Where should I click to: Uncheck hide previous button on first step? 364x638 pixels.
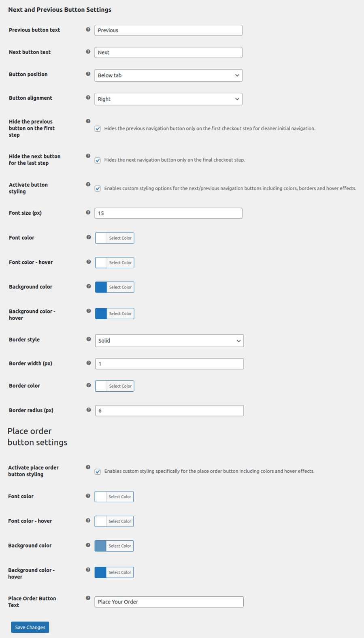(x=98, y=129)
